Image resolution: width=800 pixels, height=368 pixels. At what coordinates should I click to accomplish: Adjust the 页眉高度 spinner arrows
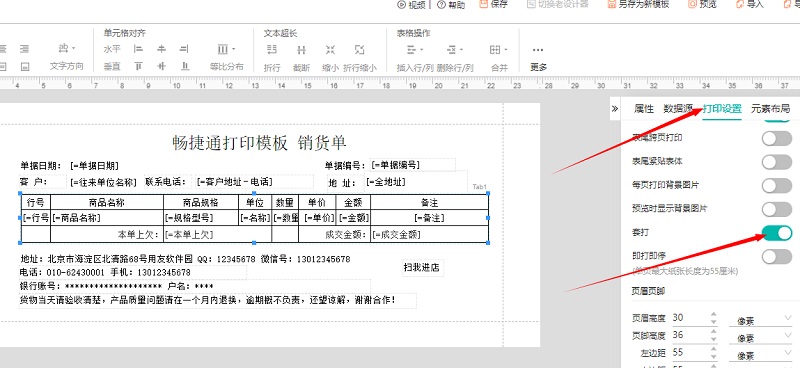pyautogui.click(x=714, y=318)
